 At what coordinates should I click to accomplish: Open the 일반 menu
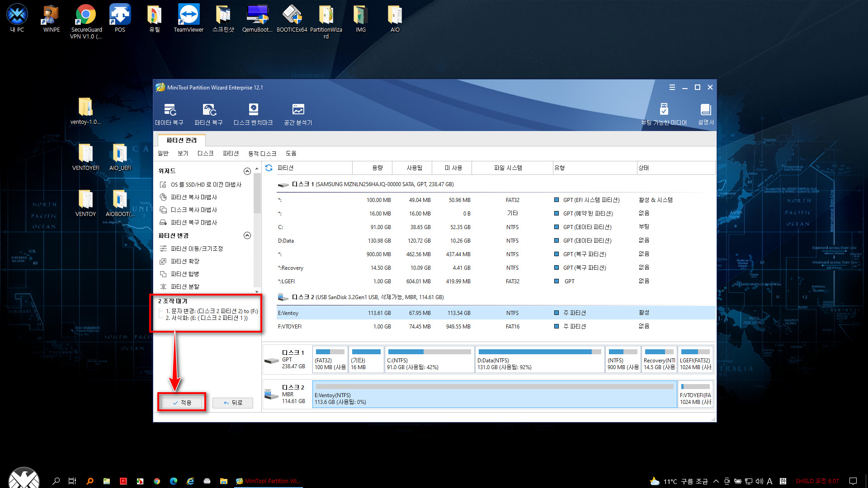[163, 153]
